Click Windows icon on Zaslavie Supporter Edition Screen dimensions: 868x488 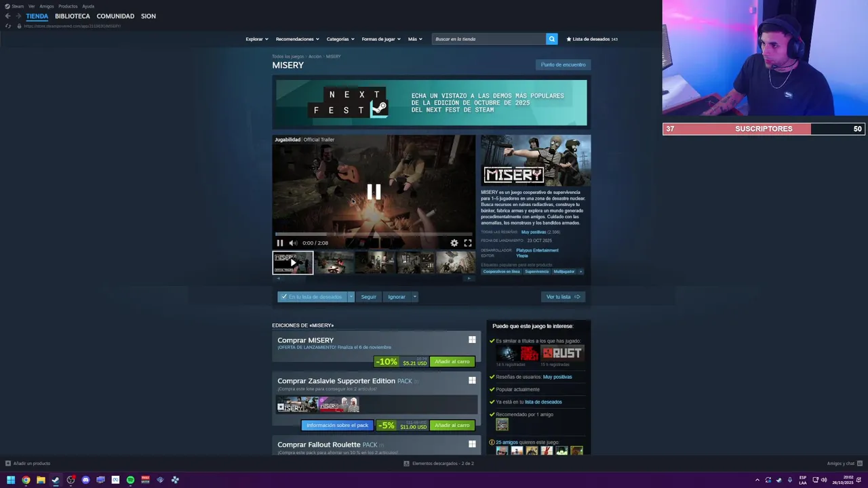coord(472,380)
